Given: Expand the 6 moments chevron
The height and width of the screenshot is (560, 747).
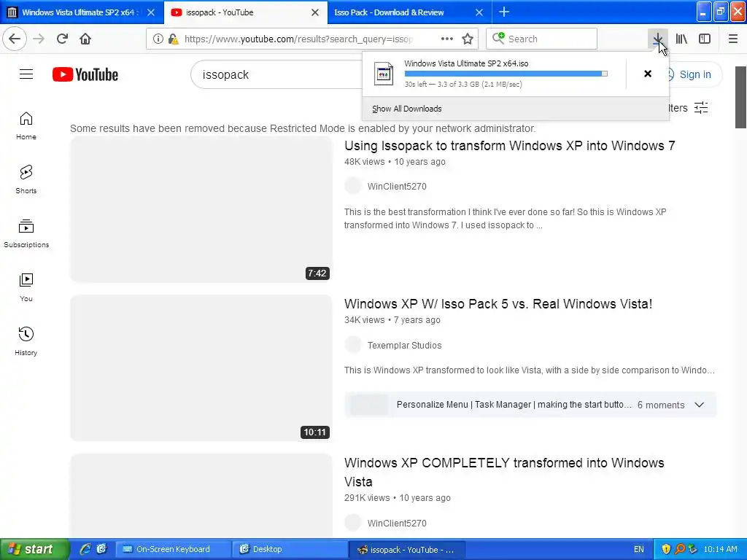Looking at the screenshot, I should [699, 405].
